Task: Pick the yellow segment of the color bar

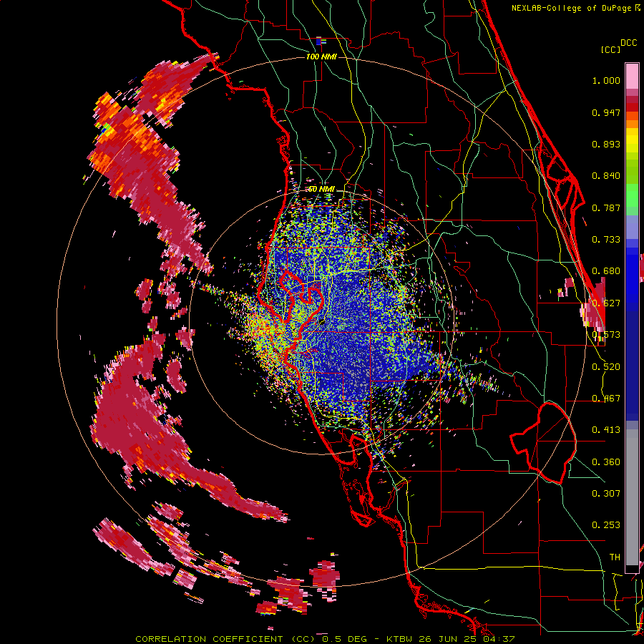Action: click(632, 140)
